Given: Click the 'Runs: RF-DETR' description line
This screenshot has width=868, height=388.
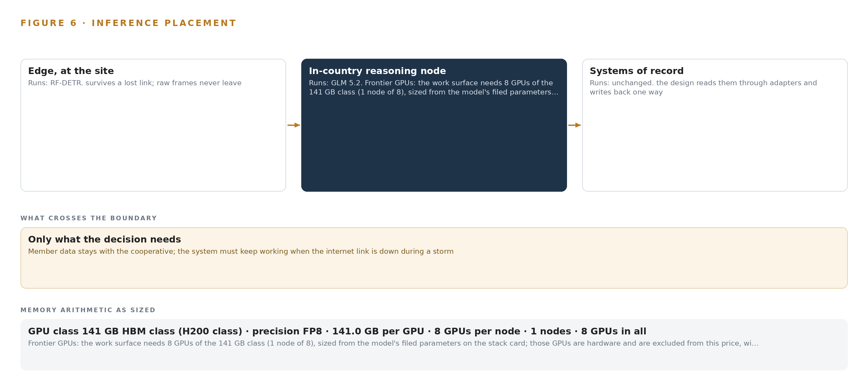Looking at the screenshot, I should (x=135, y=83).
